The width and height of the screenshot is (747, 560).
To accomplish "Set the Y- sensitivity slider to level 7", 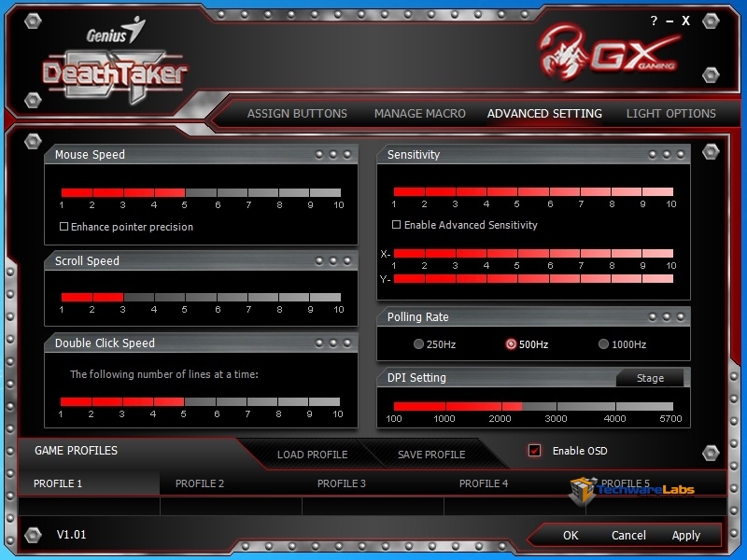I will point(581,278).
